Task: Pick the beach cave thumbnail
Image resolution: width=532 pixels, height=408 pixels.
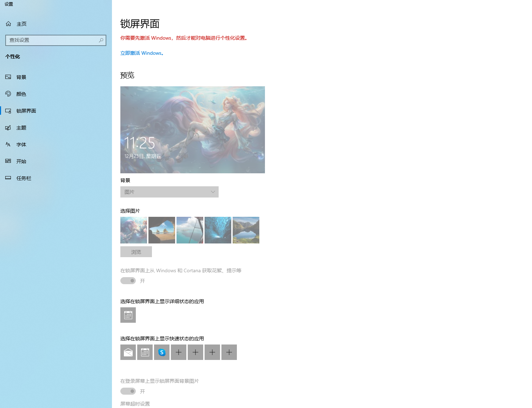Action: pos(162,230)
